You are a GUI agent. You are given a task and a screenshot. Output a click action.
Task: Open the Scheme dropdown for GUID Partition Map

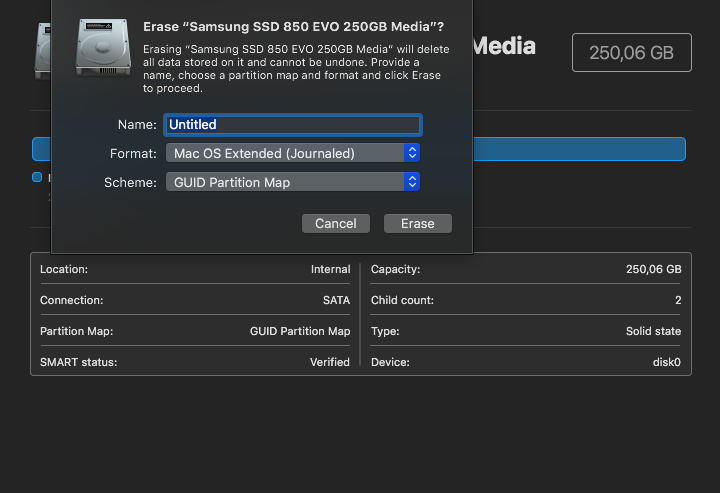tap(293, 182)
